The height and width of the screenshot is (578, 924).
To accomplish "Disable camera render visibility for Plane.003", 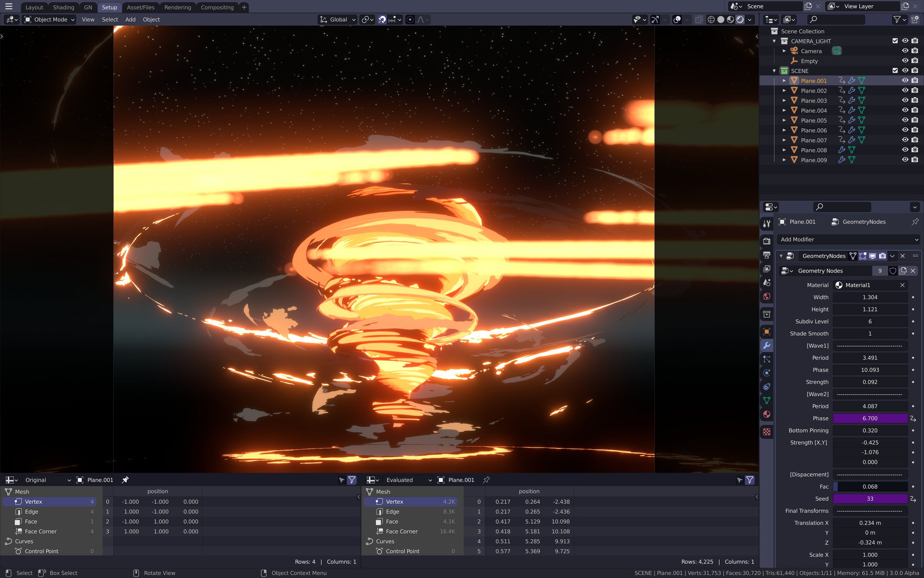I will click(915, 100).
